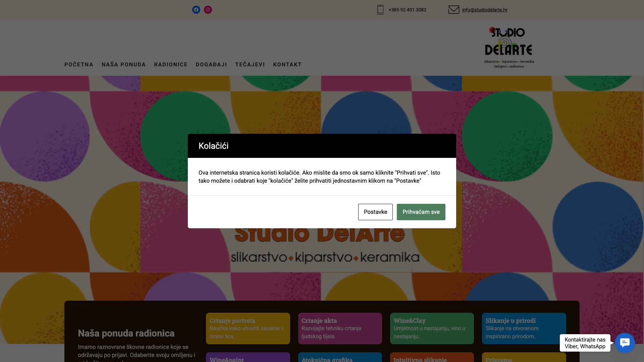Click the Kontaktirajte nas Viber, WhatsApp tooltip
The image size is (644, 362).
click(x=585, y=343)
